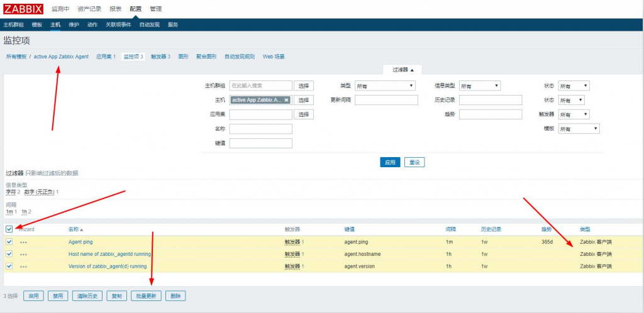Focus the 趋势 input field
The width and height of the screenshot is (644, 313).
pyautogui.click(x=491, y=114)
